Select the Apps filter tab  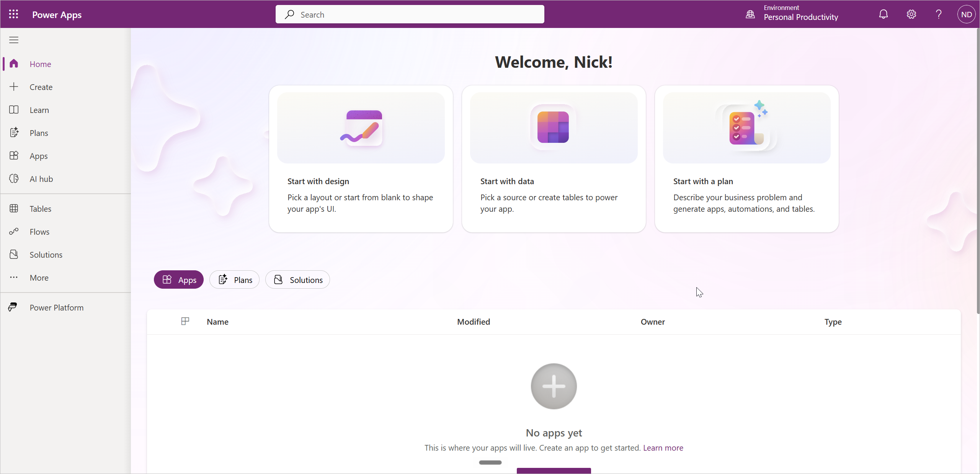[179, 279]
